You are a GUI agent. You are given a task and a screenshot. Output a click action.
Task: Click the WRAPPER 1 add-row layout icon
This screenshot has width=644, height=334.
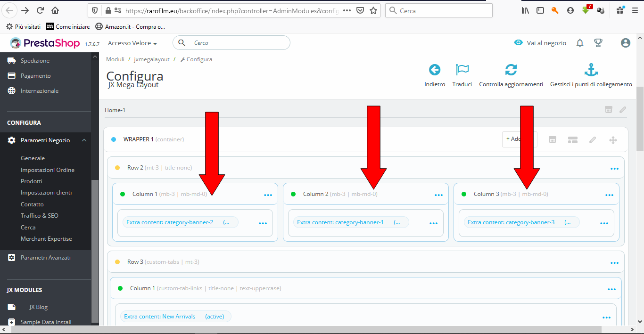pos(573,139)
